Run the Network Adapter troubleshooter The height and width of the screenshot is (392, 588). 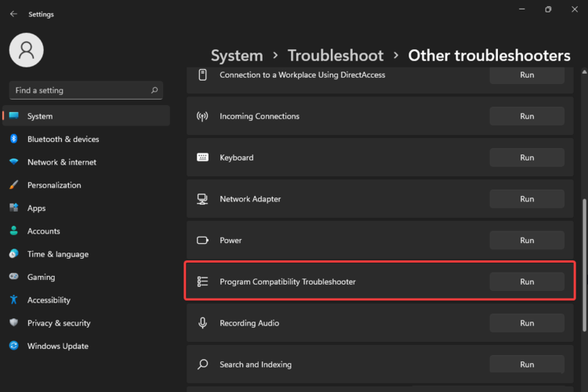point(527,199)
